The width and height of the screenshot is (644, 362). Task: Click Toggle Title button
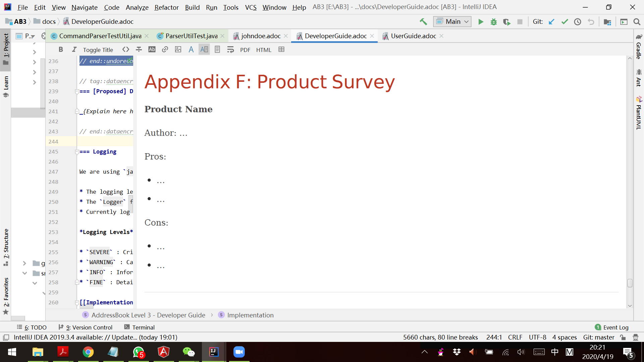click(98, 50)
